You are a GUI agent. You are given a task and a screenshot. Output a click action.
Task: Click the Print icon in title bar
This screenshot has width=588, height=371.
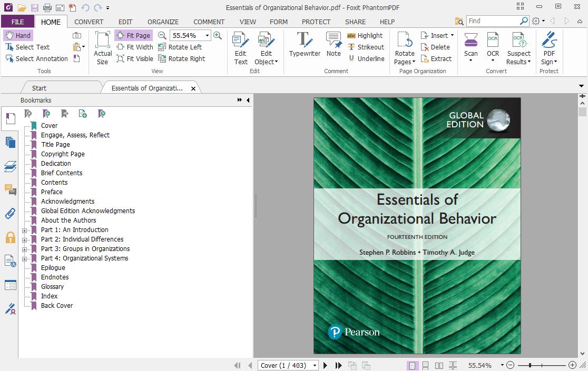coord(47,7)
